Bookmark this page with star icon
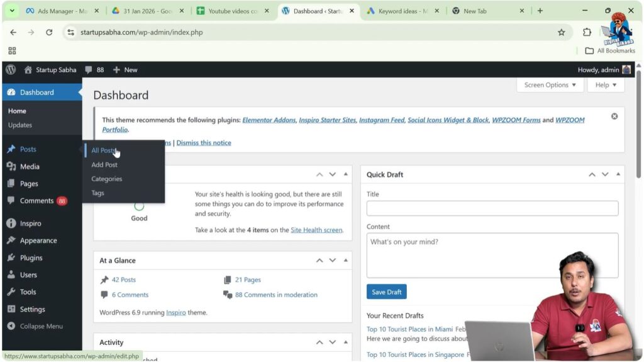The width and height of the screenshot is (644, 362). 561,32
